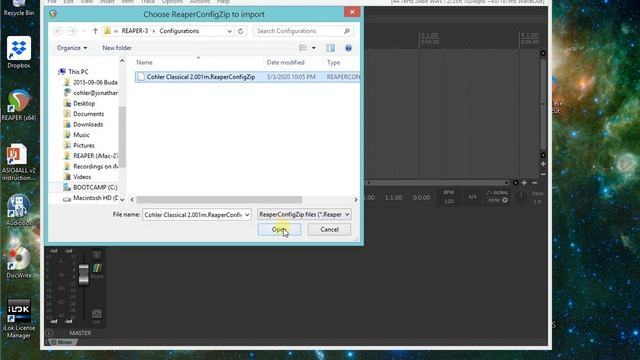The image size is (640, 360).
Task: Select Downloads in navigation pane
Action: click(x=83, y=124)
